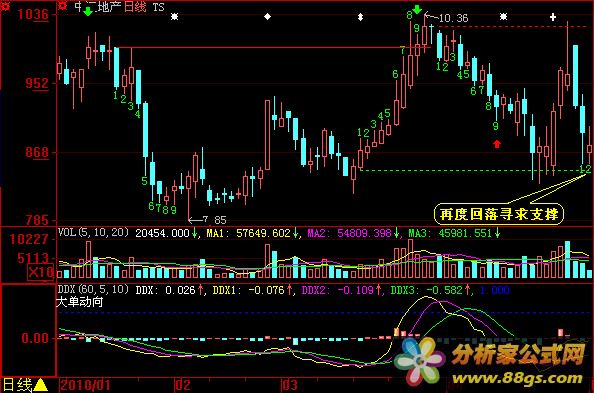Select the first white starburst marker above February
Image resolution: width=594 pixels, height=393 pixels.
[x=174, y=17]
